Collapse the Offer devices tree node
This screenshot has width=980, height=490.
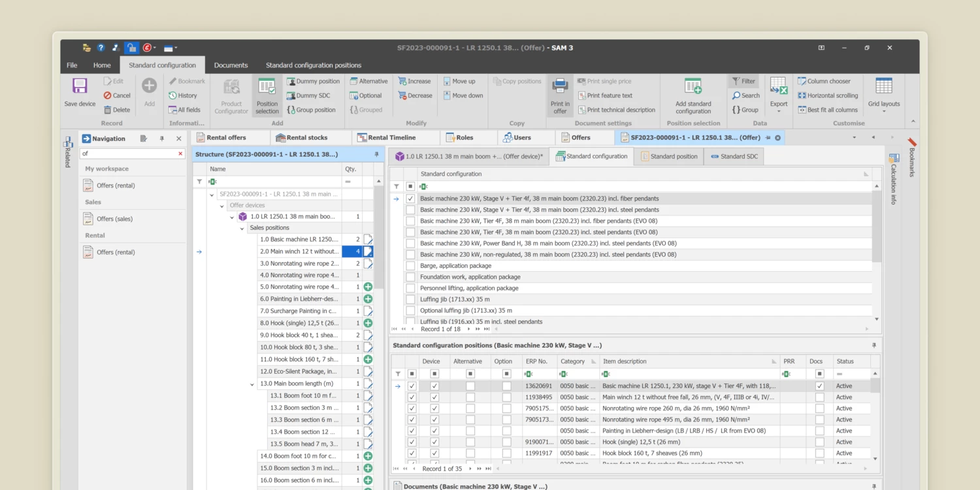coord(222,206)
